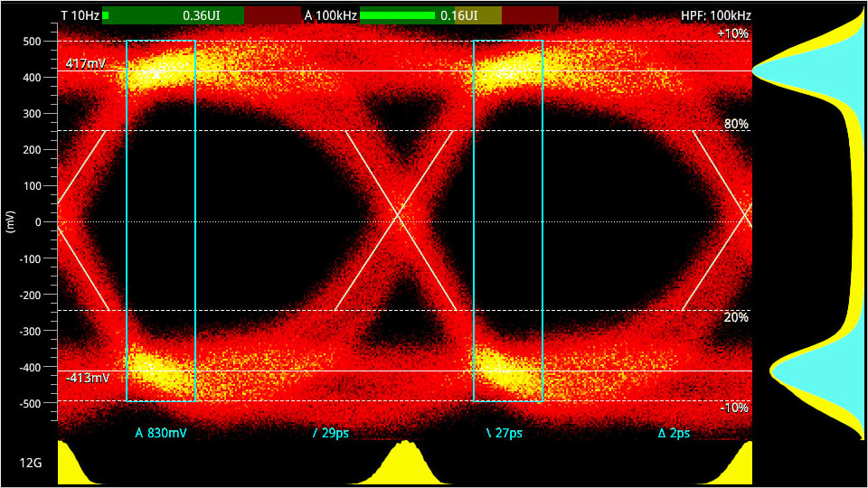Click the Δ 2ps rise-fall difference readout
This screenshot has height=488, width=868.
coord(675,433)
